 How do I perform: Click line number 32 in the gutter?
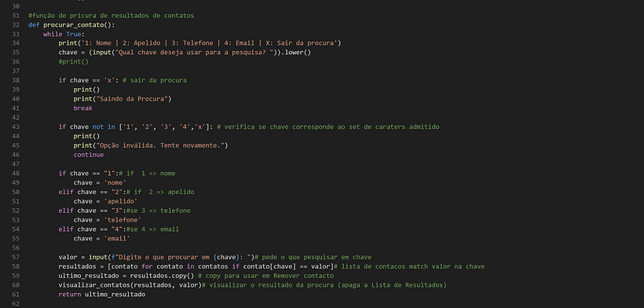coord(16,25)
